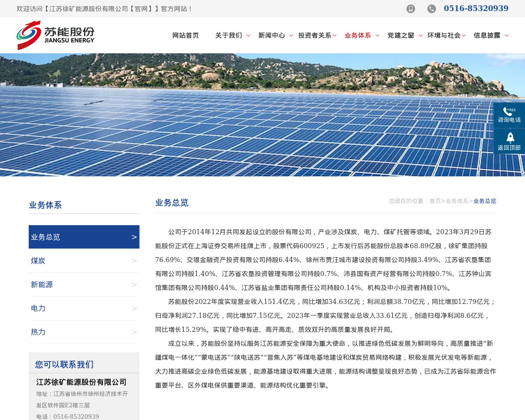525x420 pixels.
Task: Click the 返回顶部 rocket button
Action: [509, 142]
